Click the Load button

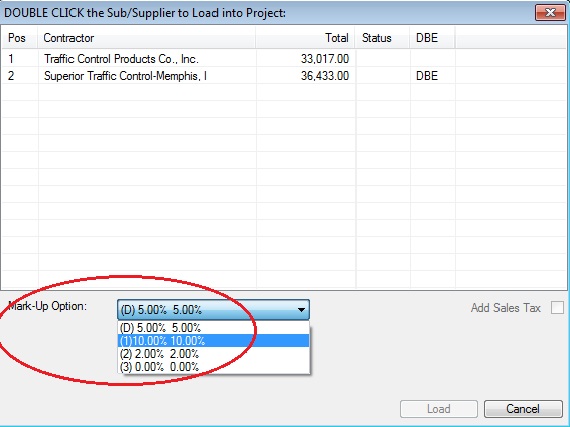[x=439, y=409]
